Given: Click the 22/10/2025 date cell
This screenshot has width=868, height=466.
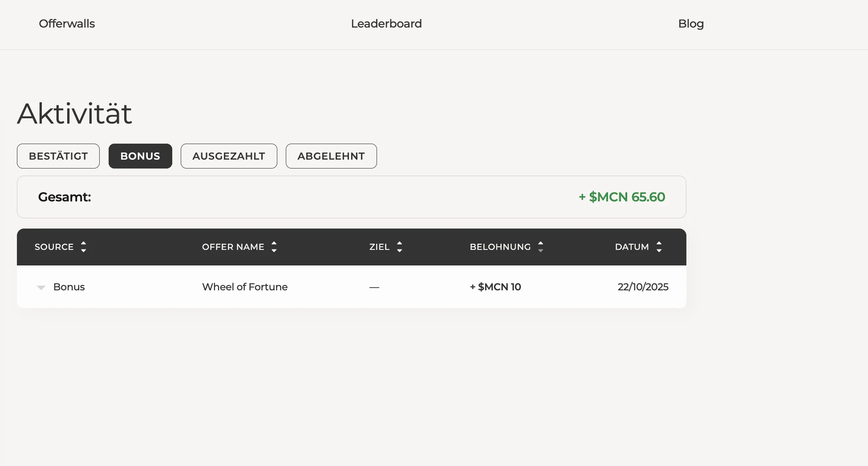Looking at the screenshot, I should pos(643,287).
